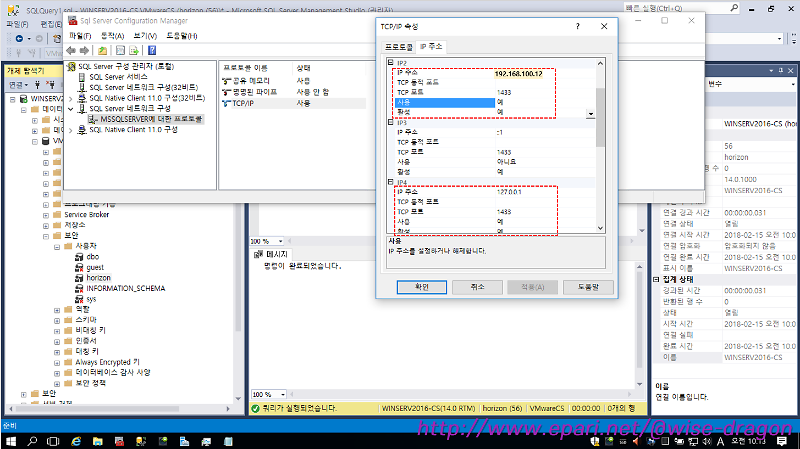Open 파일(F) menu in SSMS window
The height and width of the screenshot is (449, 800).
tap(17, 24)
